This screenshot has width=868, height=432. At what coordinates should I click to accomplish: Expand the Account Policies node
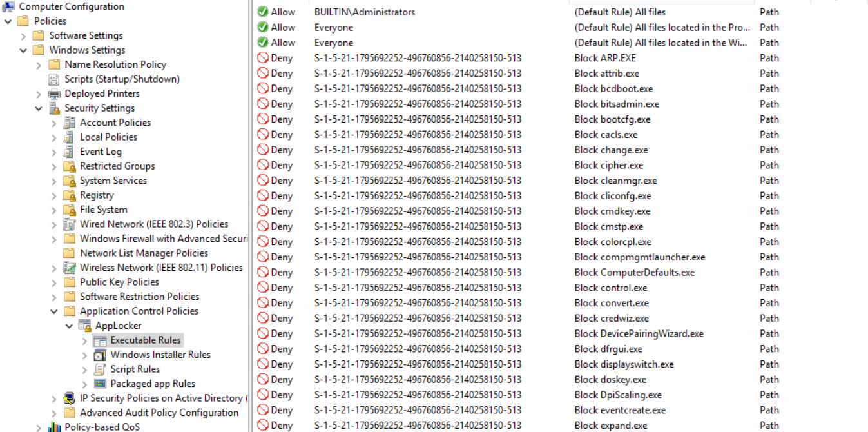pyautogui.click(x=54, y=123)
